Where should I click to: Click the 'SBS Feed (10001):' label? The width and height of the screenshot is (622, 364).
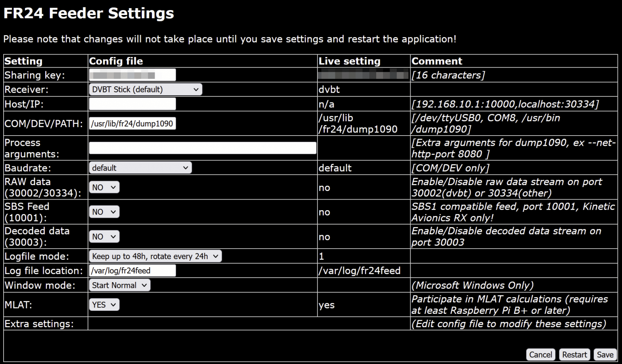[27, 212]
